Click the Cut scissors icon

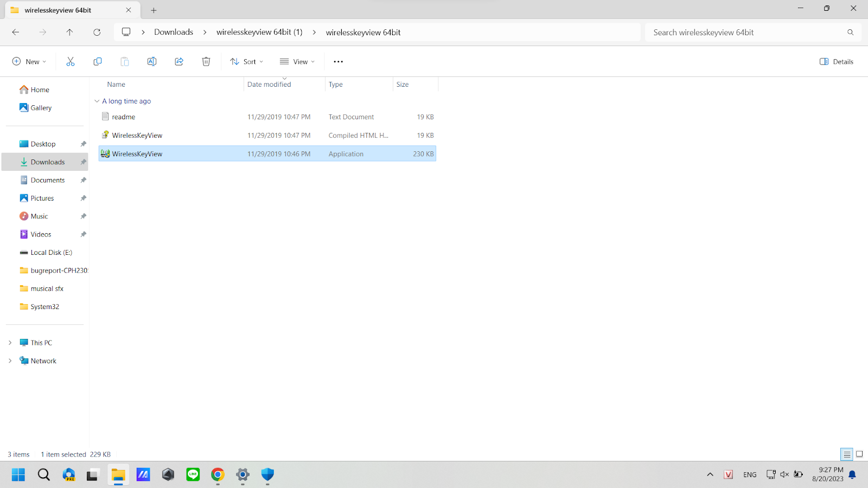pyautogui.click(x=71, y=62)
